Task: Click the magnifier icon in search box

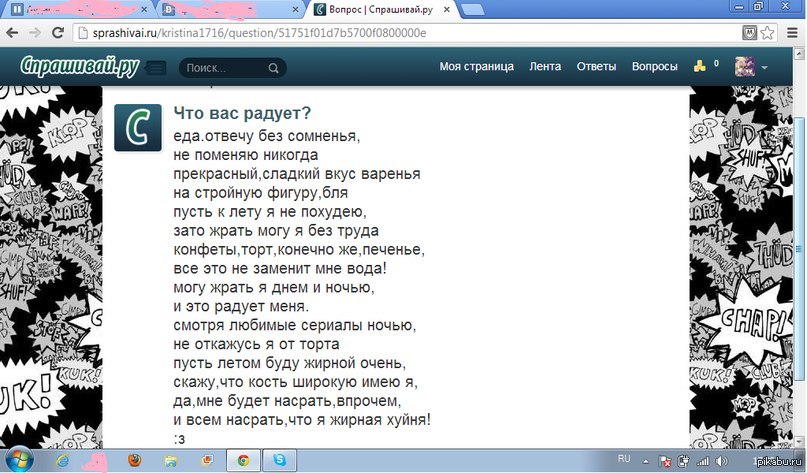Action: coord(273,69)
